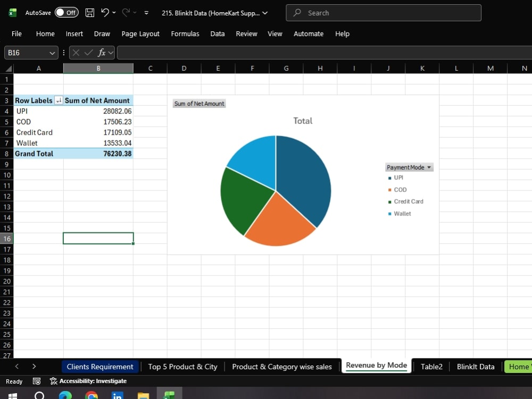This screenshot has height=399, width=532.
Task: Click the UPI legend entry
Action: coord(396,178)
